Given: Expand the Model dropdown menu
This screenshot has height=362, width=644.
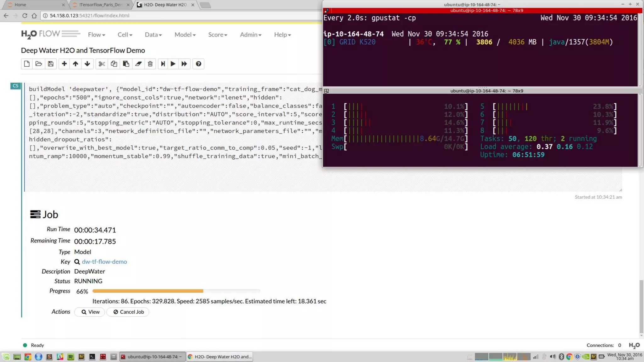Looking at the screenshot, I should click(x=185, y=35).
